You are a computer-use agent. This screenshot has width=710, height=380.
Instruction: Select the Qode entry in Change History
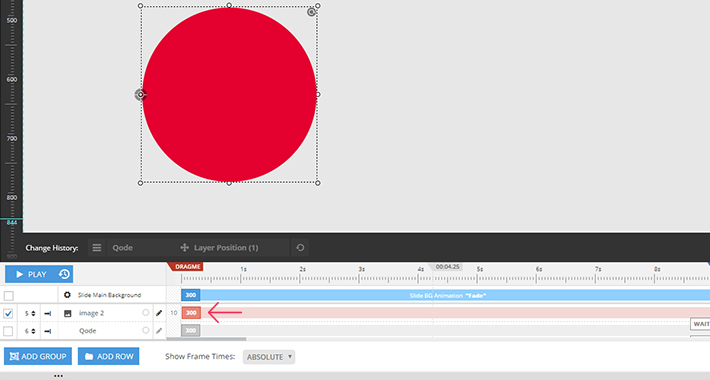[123, 248]
